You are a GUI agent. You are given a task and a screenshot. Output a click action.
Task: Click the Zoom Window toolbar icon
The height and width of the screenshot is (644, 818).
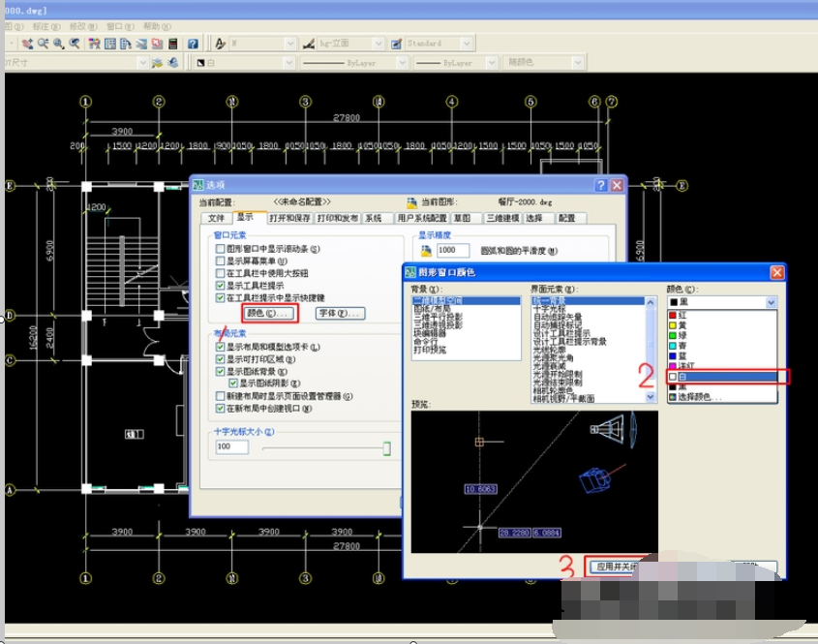[x=58, y=44]
